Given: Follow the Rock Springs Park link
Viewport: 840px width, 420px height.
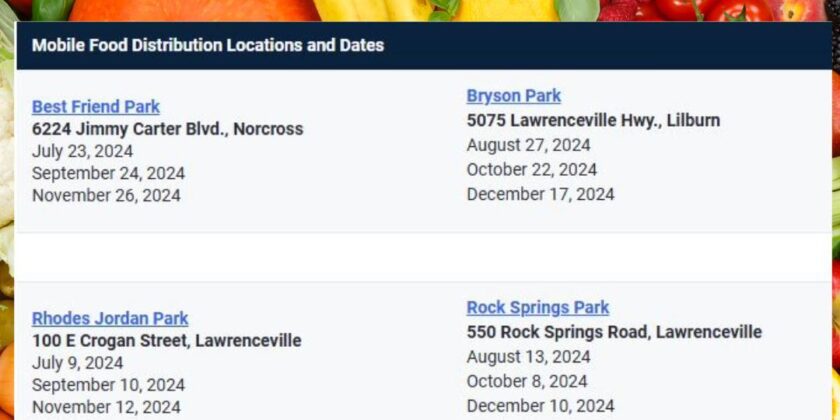Looking at the screenshot, I should click(x=538, y=308).
